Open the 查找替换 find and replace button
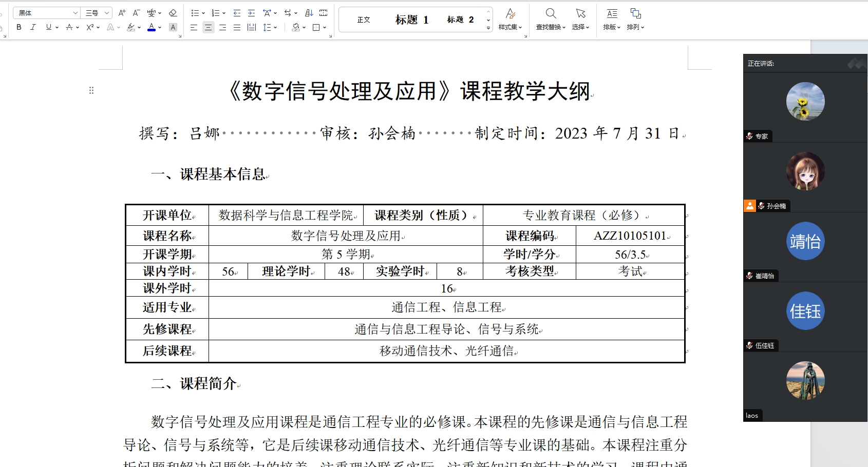Viewport: 868px width, 467px height. [x=550, y=19]
